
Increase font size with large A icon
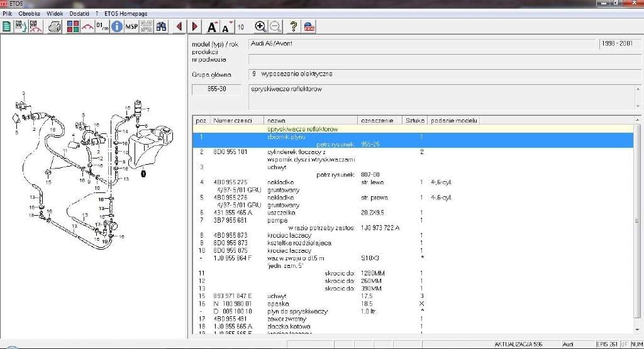point(213,27)
